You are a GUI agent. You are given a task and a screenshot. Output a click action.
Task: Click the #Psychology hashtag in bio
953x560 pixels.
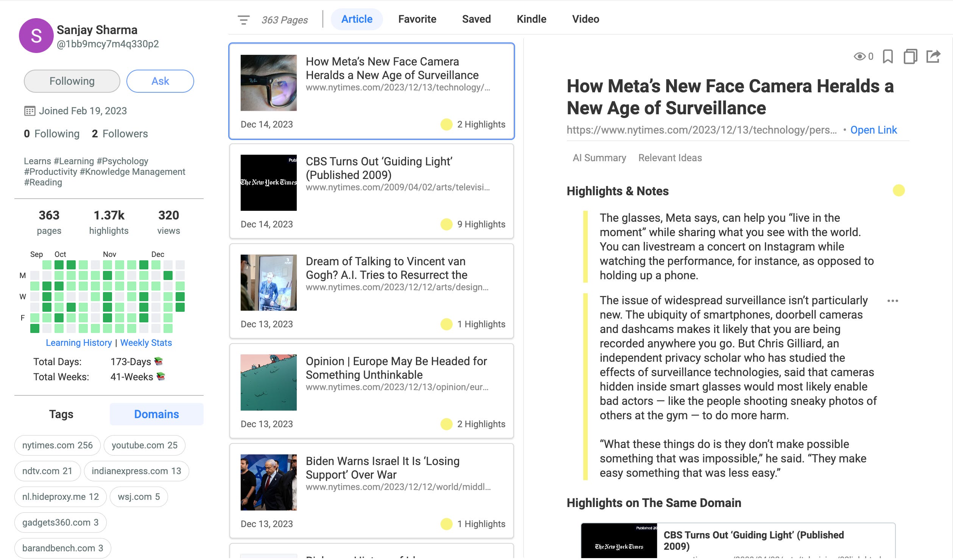pos(123,161)
